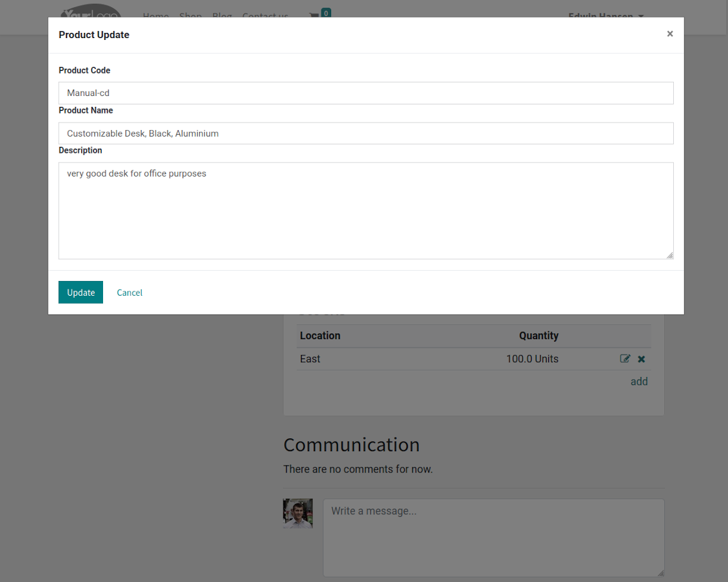Click the Write a message text box

[x=493, y=538]
